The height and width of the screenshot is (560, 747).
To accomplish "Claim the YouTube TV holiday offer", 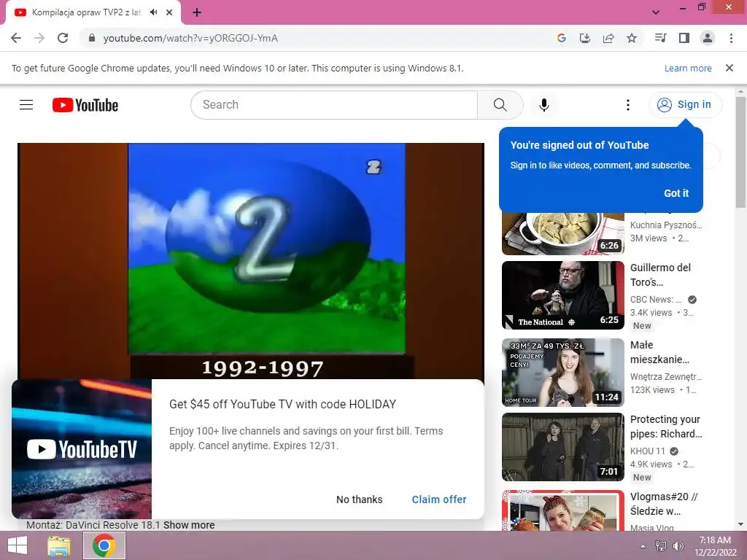I will pyautogui.click(x=438, y=499).
